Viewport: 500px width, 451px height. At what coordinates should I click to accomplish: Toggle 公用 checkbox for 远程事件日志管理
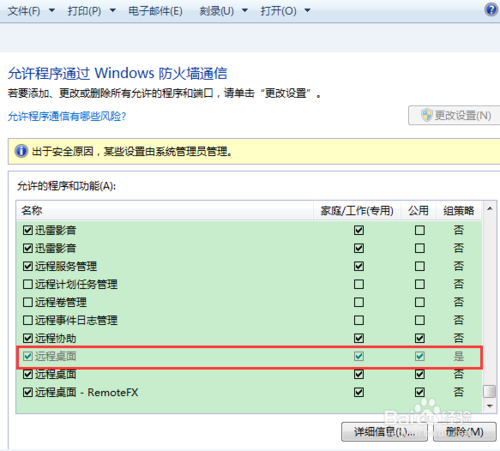(x=420, y=320)
